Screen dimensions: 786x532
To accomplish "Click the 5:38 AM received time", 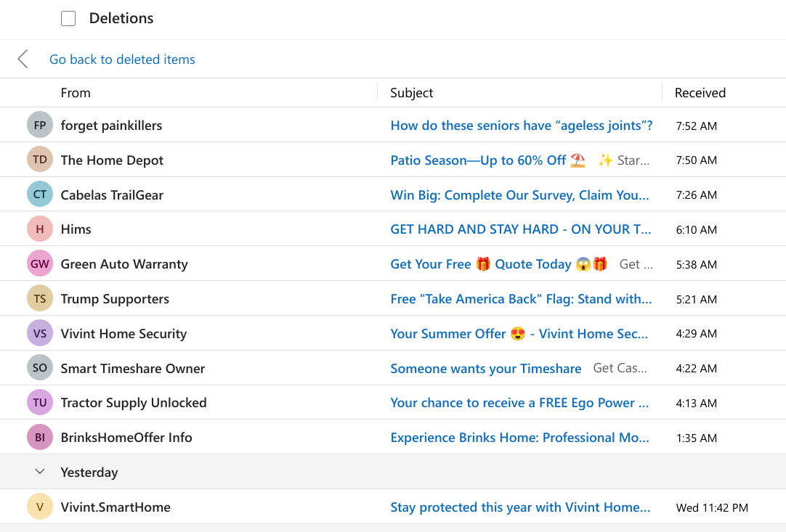I will coord(696,264).
